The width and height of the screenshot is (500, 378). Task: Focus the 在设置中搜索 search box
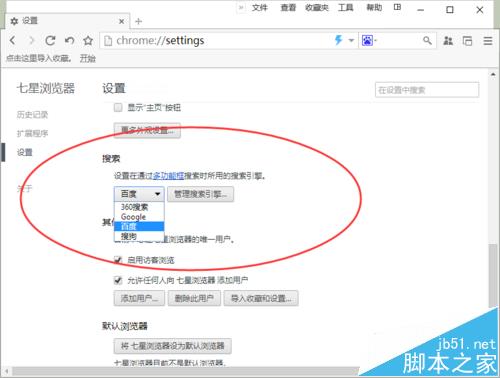point(427,90)
